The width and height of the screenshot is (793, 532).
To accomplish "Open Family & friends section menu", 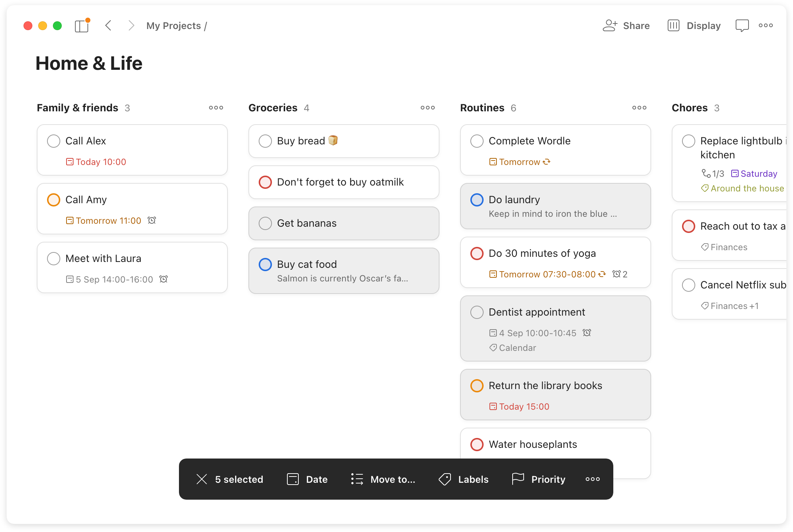I will click(x=216, y=108).
